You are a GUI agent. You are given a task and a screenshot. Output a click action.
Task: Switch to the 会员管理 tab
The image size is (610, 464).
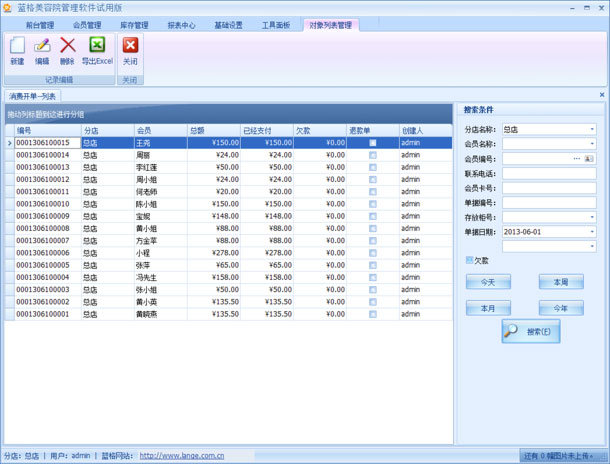[x=87, y=24]
